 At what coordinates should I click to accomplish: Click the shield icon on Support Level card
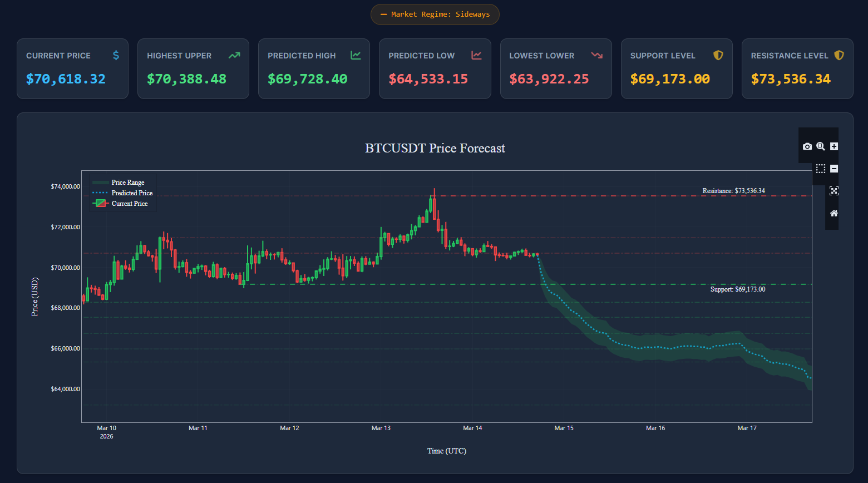[718, 55]
